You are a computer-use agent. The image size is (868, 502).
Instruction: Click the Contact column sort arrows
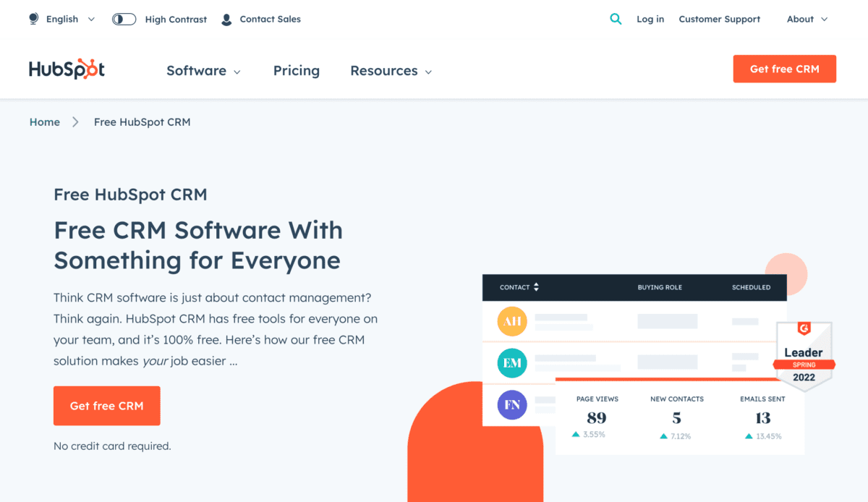(x=536, y=287)
